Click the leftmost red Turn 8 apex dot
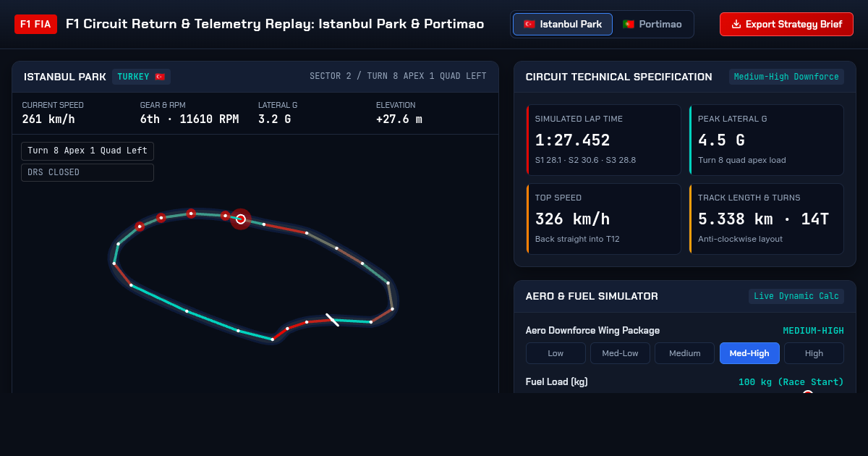Image resolution: width=868 pixels, height=456 pixels. pos(140,227)
